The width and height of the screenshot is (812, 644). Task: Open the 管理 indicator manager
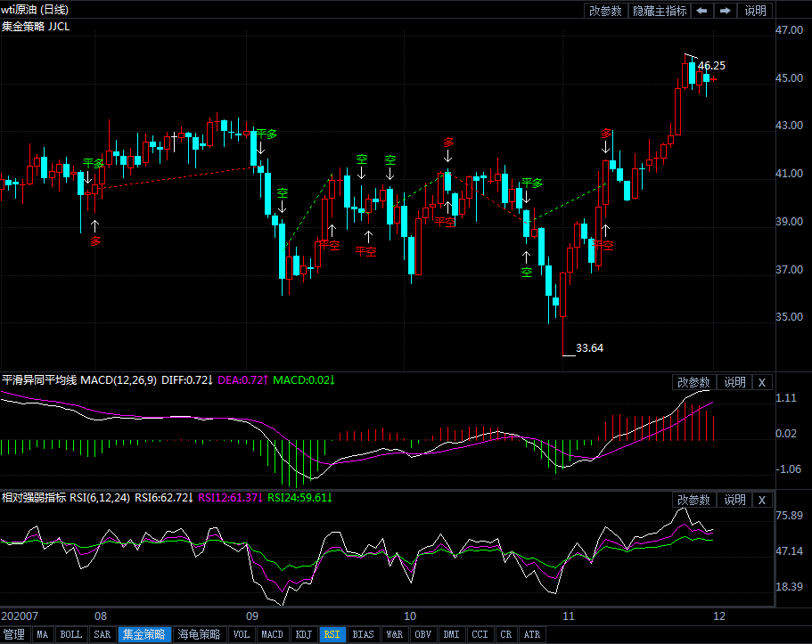(14, 635)
